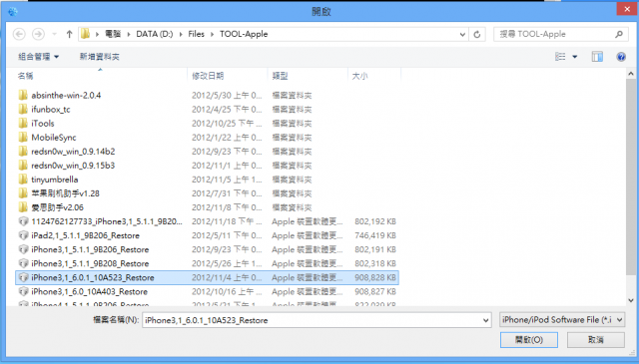Select the iPad2,1_5.1.1_9B206_Restore file
639x364 pixels.
click(85, 235)
